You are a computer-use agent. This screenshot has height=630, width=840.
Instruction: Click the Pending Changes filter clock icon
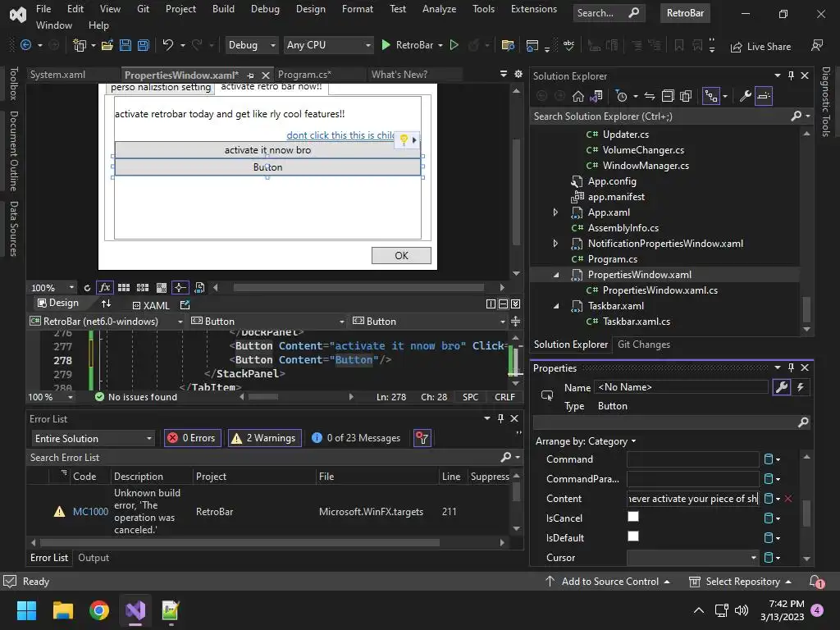click(622, 97)
